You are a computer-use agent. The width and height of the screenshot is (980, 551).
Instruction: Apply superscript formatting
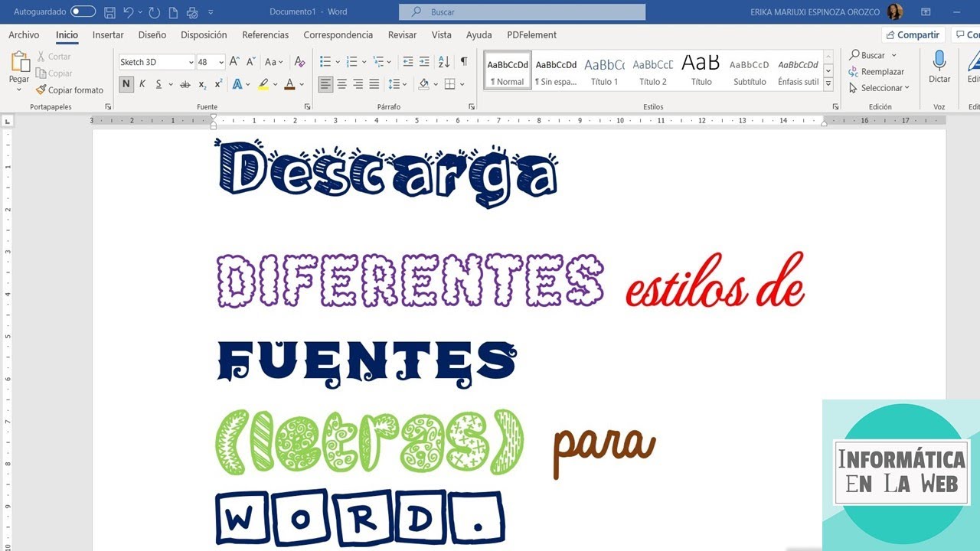[218, 84]
